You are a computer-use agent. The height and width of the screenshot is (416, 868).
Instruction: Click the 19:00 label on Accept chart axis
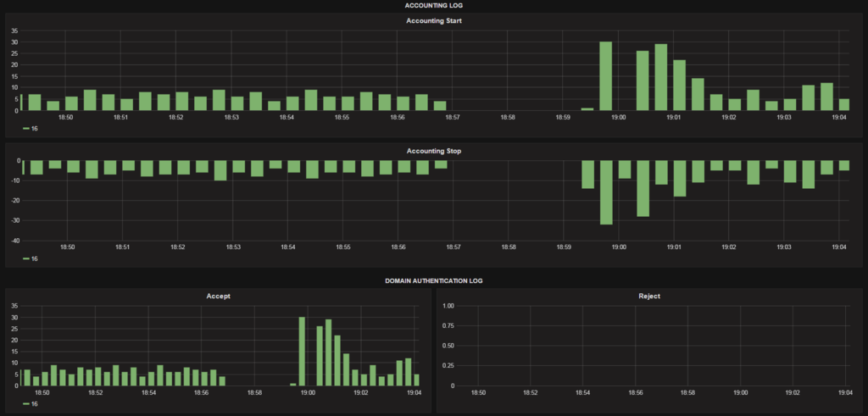click(307, 393)
